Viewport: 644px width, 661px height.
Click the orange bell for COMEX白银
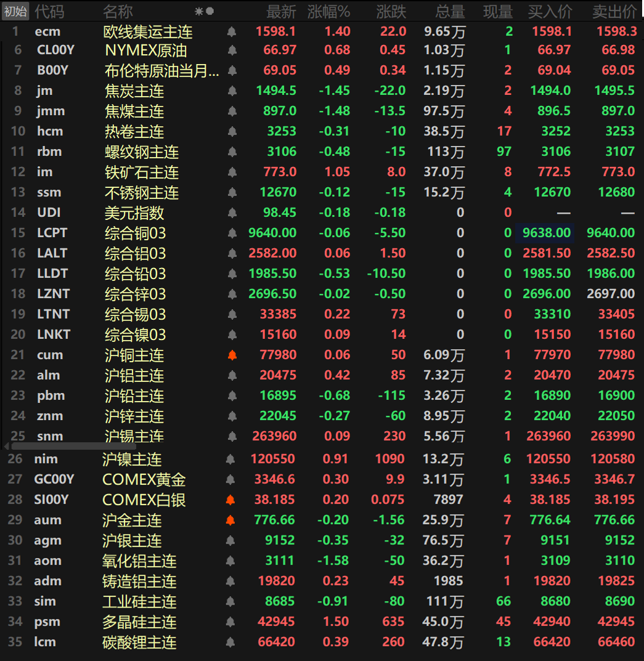click(230, 500)
